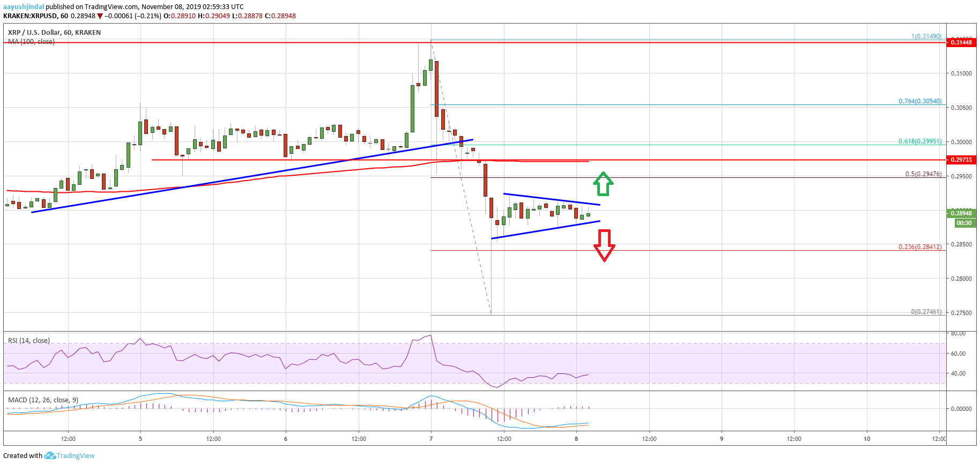Click the −0.00061 (−0.21%) change value
The height and width of the screenshot is (465, 980).
133,16
